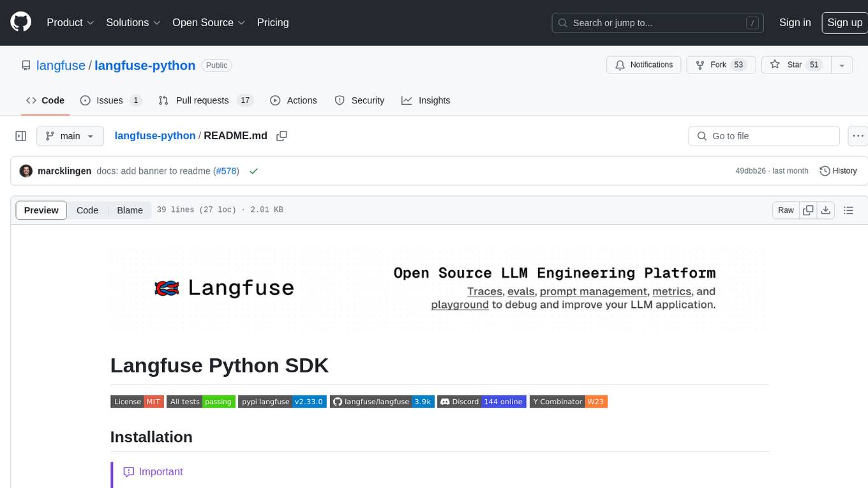Focus the Go to file input
This screenshot has width=868, height=488.
pyautogui.click(x=764, y=136)
